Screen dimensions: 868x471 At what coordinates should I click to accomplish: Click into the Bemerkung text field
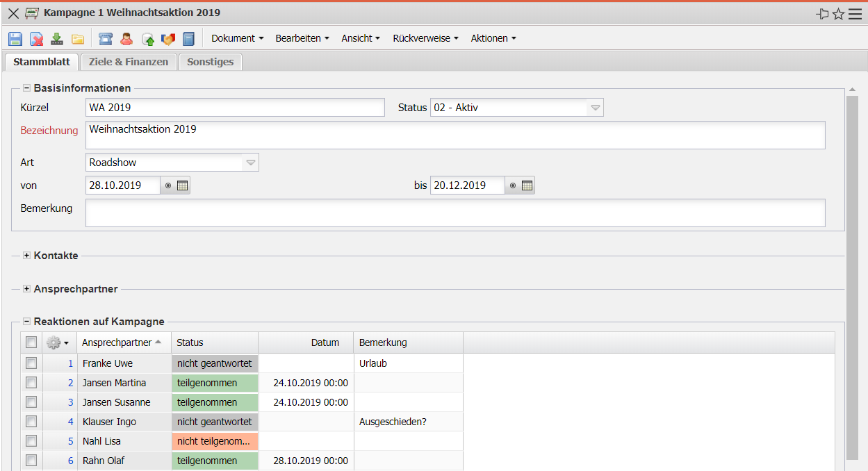(x=455, y=213)
